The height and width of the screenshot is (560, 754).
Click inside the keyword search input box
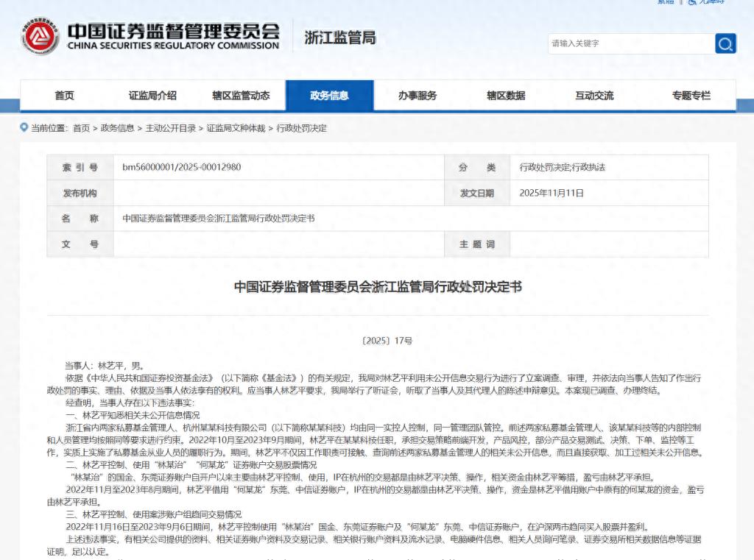pyautogui.click(x=630, y=44)
